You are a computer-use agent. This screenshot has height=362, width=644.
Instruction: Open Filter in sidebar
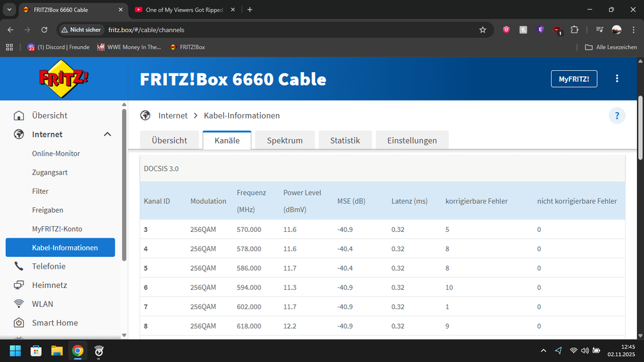pos(40,191)
